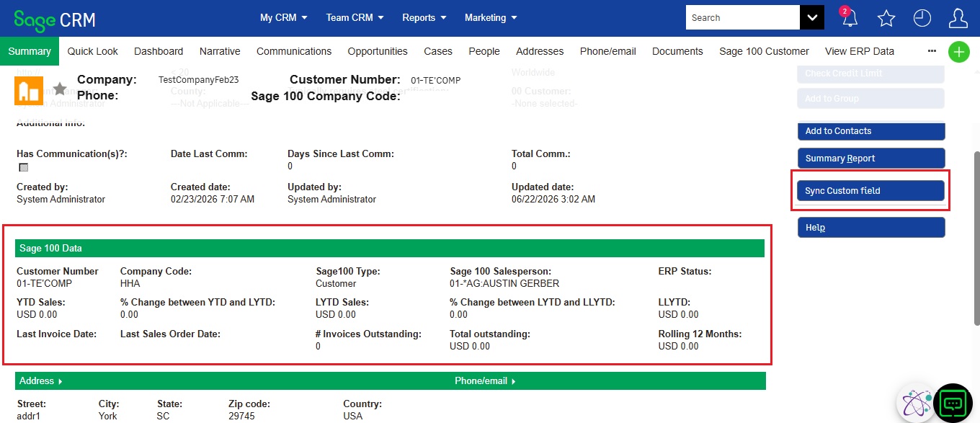Switch to the Quick Look tab

[x=93, y=51]
